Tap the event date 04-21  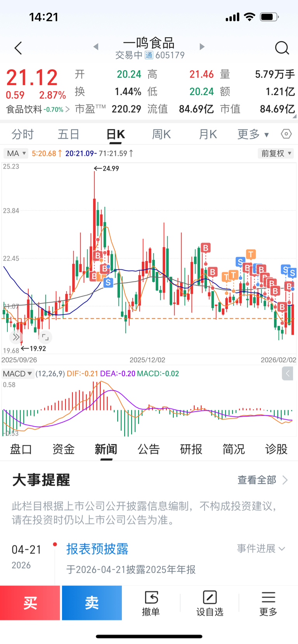pos(26,549)
